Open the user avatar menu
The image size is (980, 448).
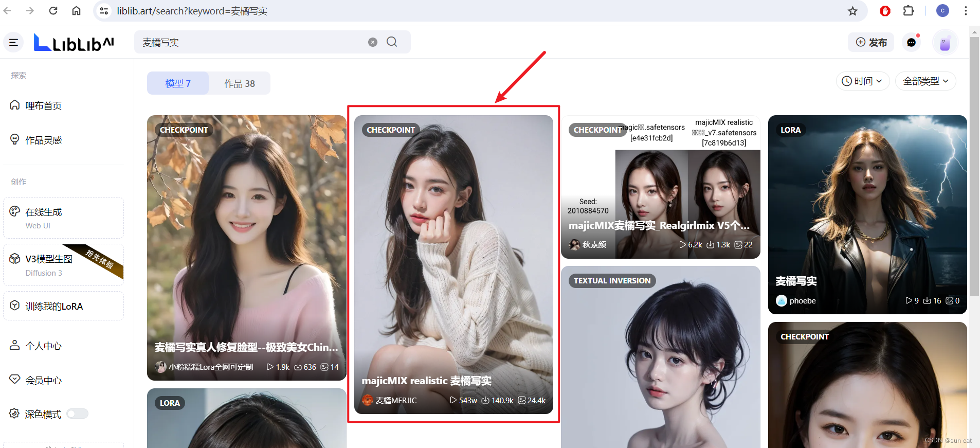(x=945, y=42)
